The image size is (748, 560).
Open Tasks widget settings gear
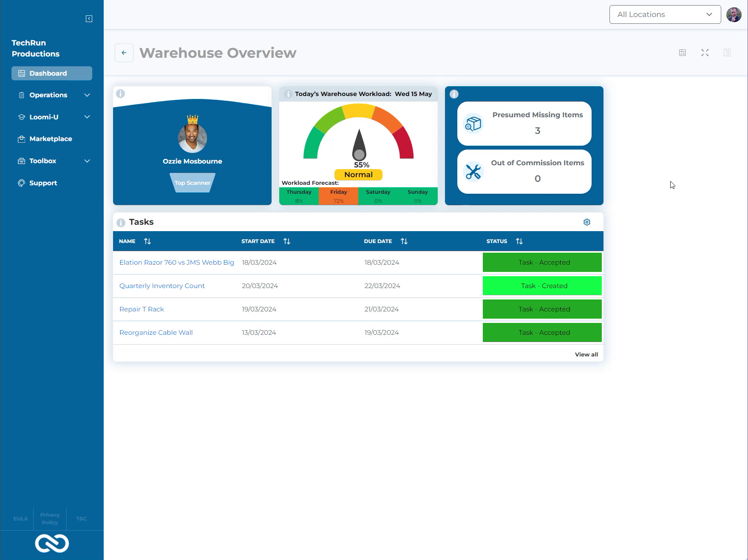[586, 222]
